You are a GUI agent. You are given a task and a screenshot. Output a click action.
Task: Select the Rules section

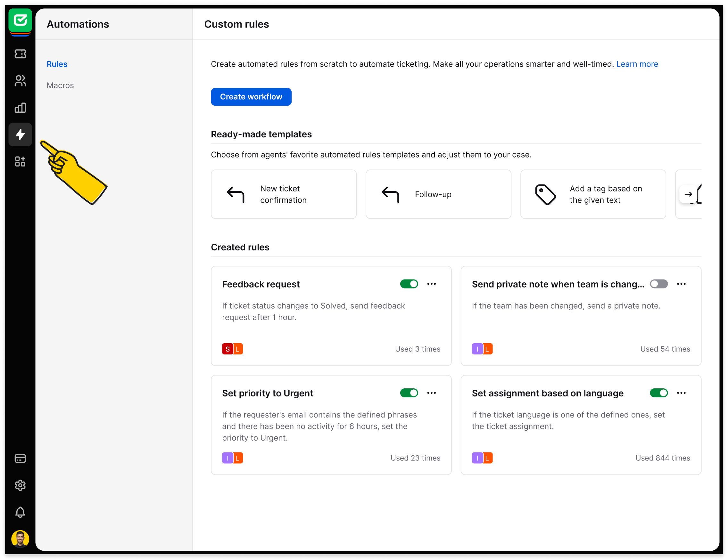pyautogui.click(x=57, y=64)
